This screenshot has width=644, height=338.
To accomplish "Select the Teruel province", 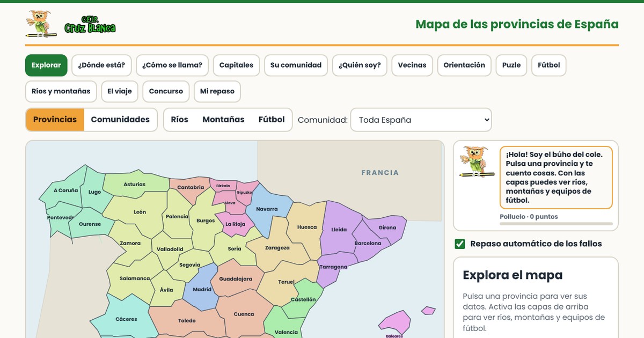I will point(286,282).
